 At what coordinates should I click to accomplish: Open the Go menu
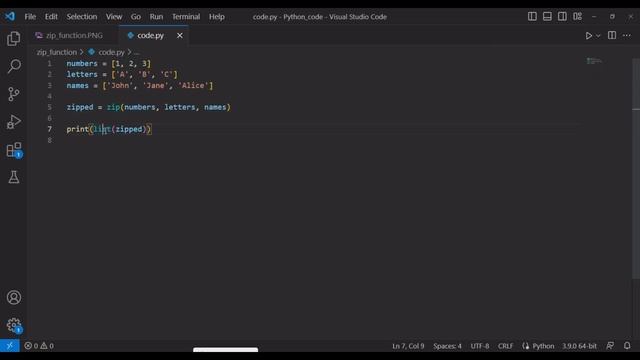pyautogui.click(x=136, y=17)
